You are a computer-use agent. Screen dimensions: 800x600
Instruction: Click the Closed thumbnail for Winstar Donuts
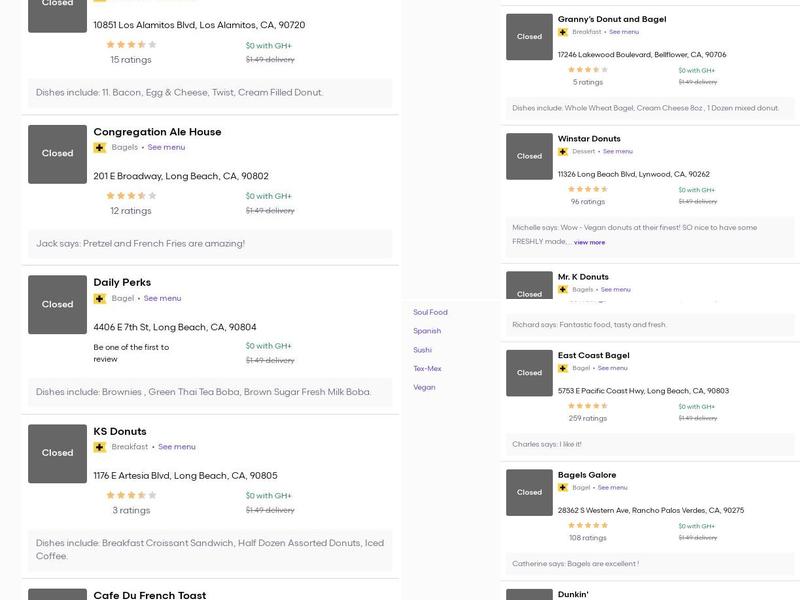pos(529,156)
